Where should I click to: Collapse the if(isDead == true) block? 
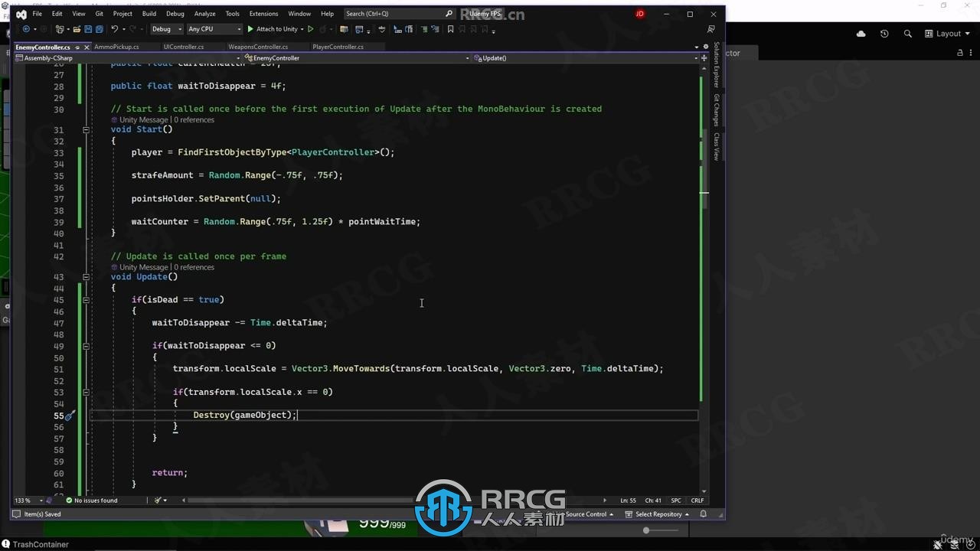(x=86, y=300)
